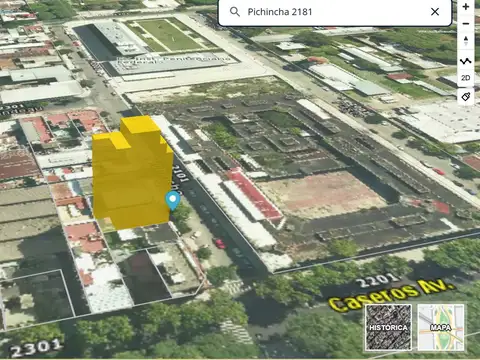The image size is (480, 360).
Task: Zoom in with the plus button
Action: coord(466,7)
